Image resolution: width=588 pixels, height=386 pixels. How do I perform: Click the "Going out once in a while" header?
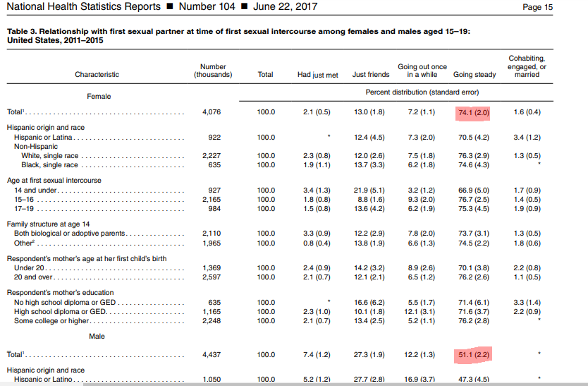[422, 71]
